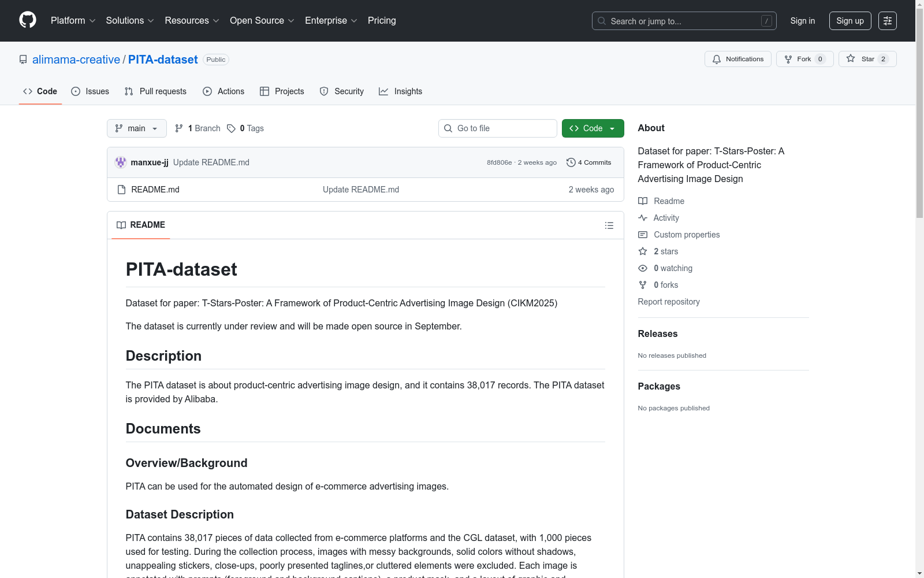This screenshot has width=924, height=578.
Task: Click the Public visibility badge
Action: click(x=216, y=60)
